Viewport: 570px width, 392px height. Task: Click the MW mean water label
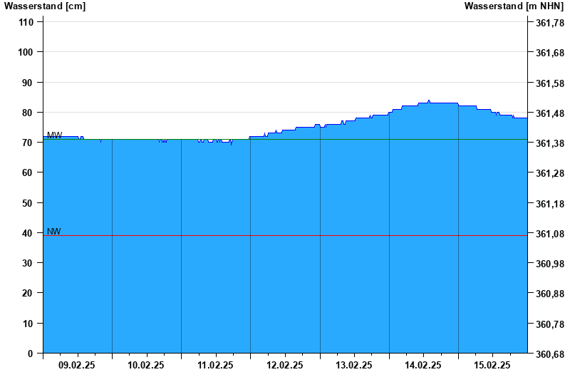(55, 135)
